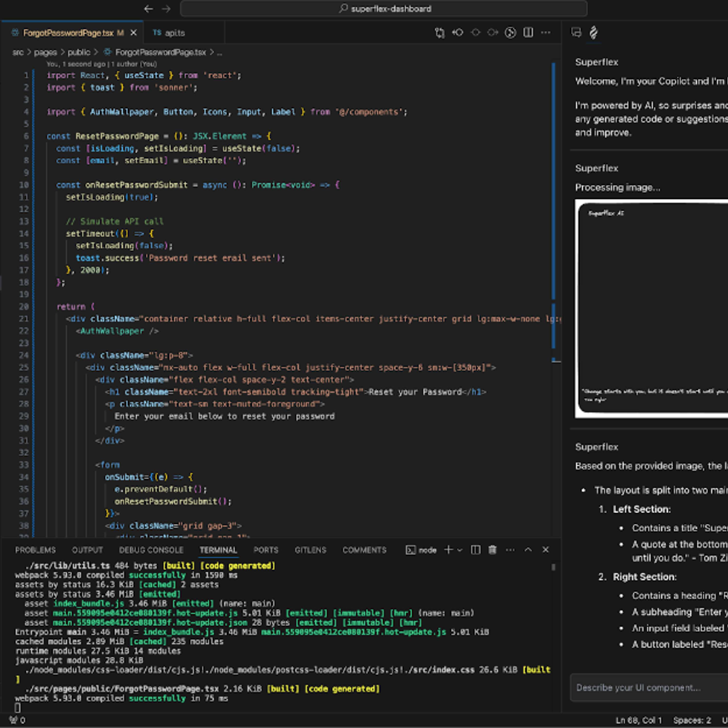Image resolution: width=728 pixels, height=728 pixels.
Task: Click the Right Section list item
Action: point(644,577)
